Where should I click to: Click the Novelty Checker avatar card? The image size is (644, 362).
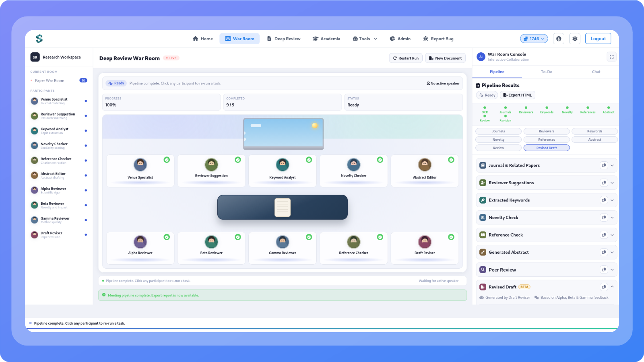[353, 171]
